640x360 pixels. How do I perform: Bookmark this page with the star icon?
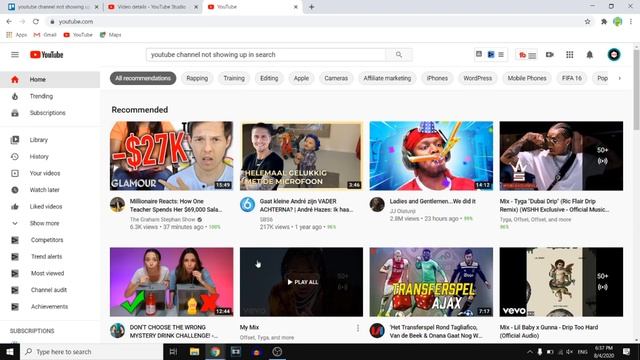click(x=587, y=22)
